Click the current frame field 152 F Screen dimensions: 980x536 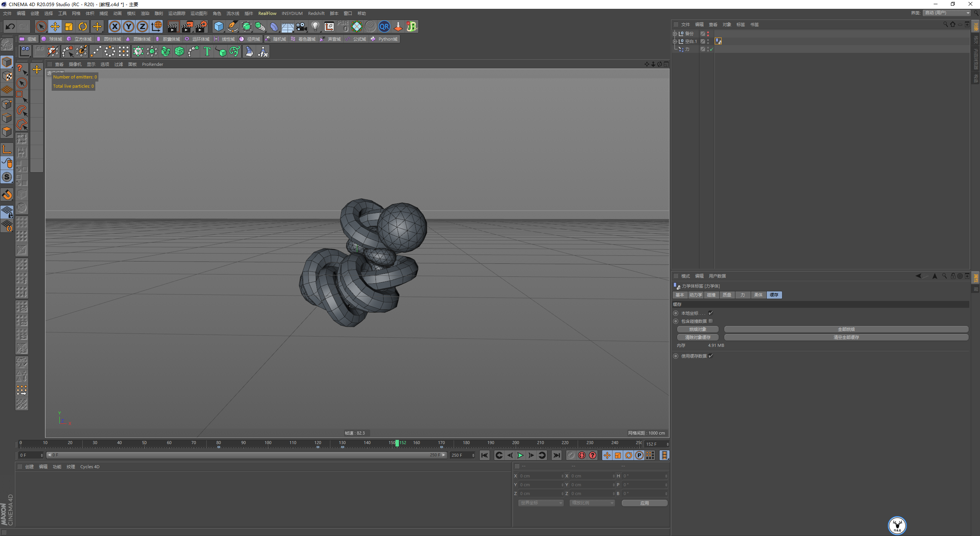(656, 444)
